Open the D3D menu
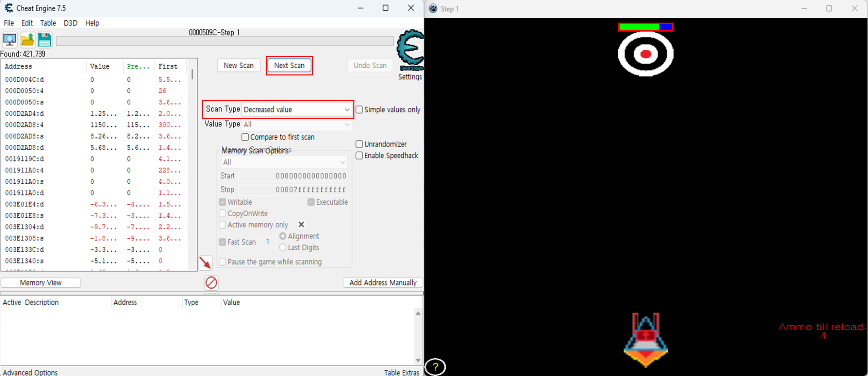The height and width of the screenshot is (376, 868). pyautogui.click(x=70, y=23)
